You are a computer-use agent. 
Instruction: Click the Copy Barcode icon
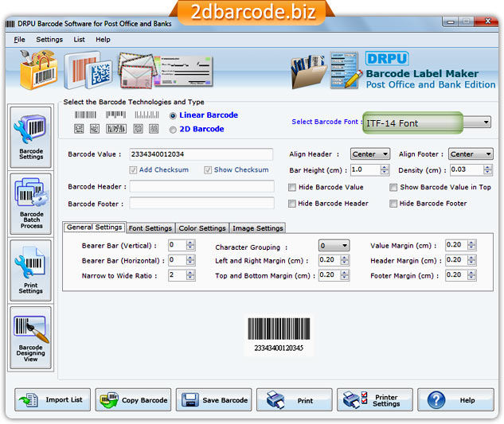pos(109,400)
